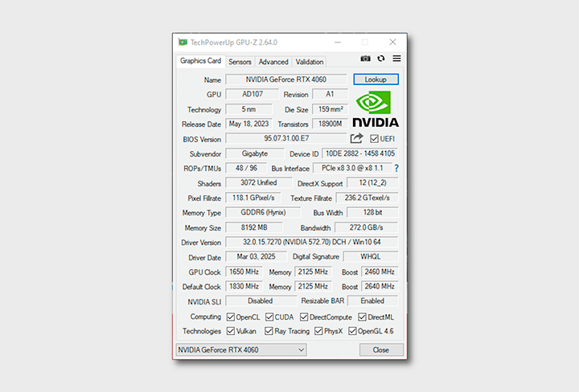The width and height of the screenshot is (579, 392).
Task: Click the Default Clock field 1830 MHz
Action: (x=244, y=286)
